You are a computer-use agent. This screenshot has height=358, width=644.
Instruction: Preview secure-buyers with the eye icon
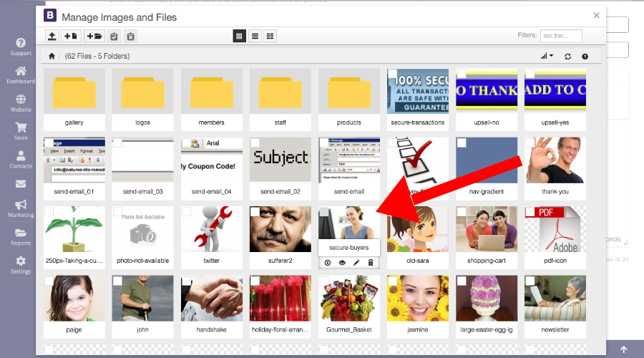point(342,263)
